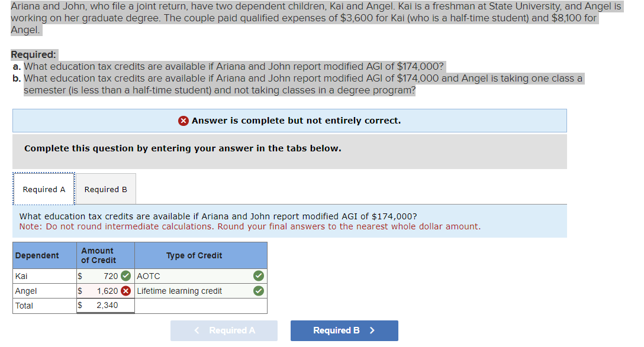Screen dimensions: 644x347
Task: Click the Amount of Credit column header
Action: [x=98, y=255]
